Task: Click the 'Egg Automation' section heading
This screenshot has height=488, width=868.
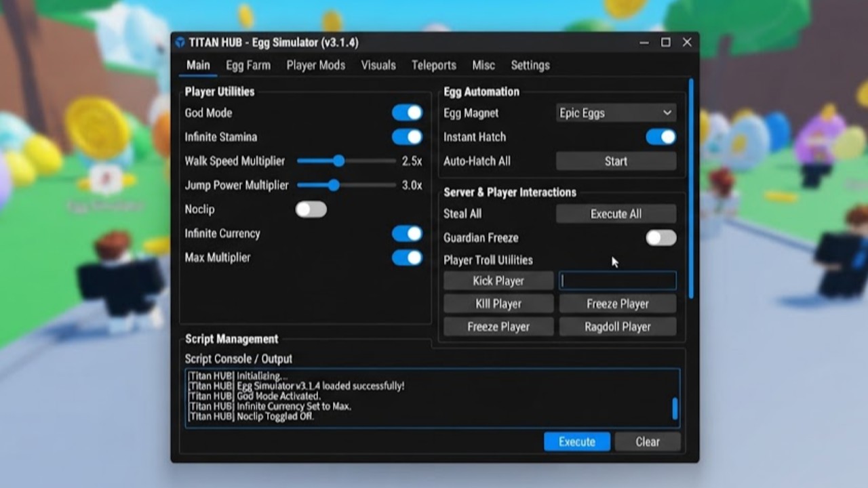Action: (481, 91)
